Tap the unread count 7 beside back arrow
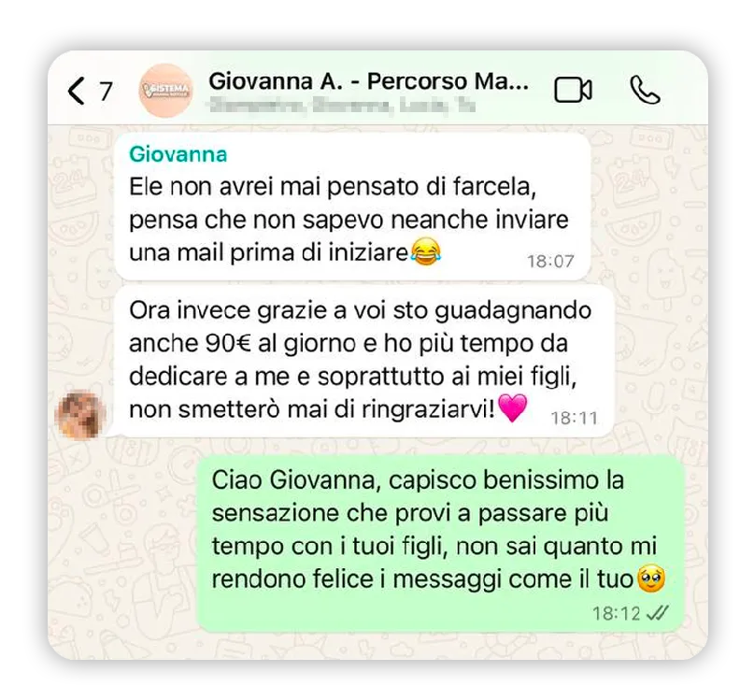The width and height of the screenshot is (754, 700). coord(106,91)
